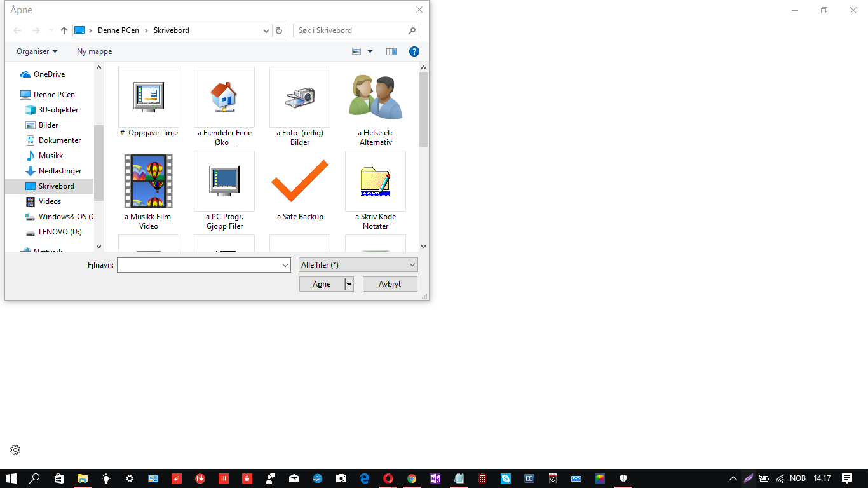Open Nedlastinger in the sidebar
Image resolution: width=868 pixels, height=488 pixels.
60,171
